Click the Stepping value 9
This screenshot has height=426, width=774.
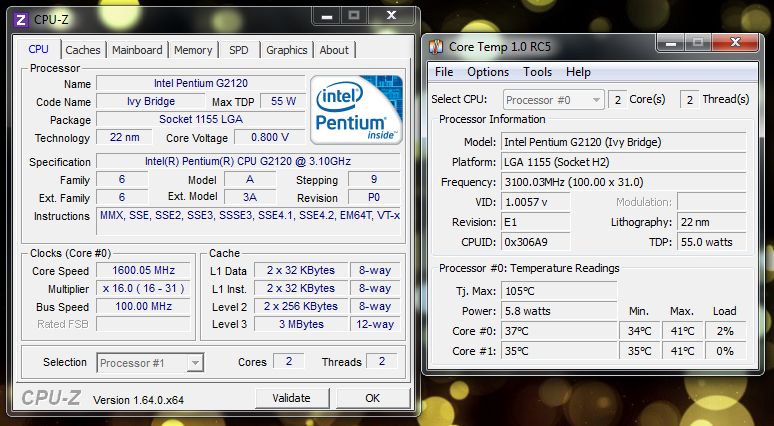click(x=374, y=179)
